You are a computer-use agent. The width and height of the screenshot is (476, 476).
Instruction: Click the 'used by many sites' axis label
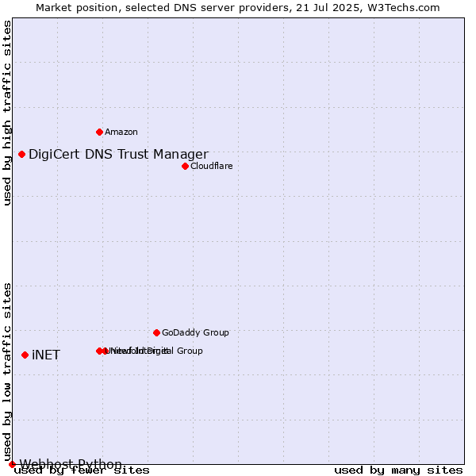pyautogui.click(x=398, y=470)
